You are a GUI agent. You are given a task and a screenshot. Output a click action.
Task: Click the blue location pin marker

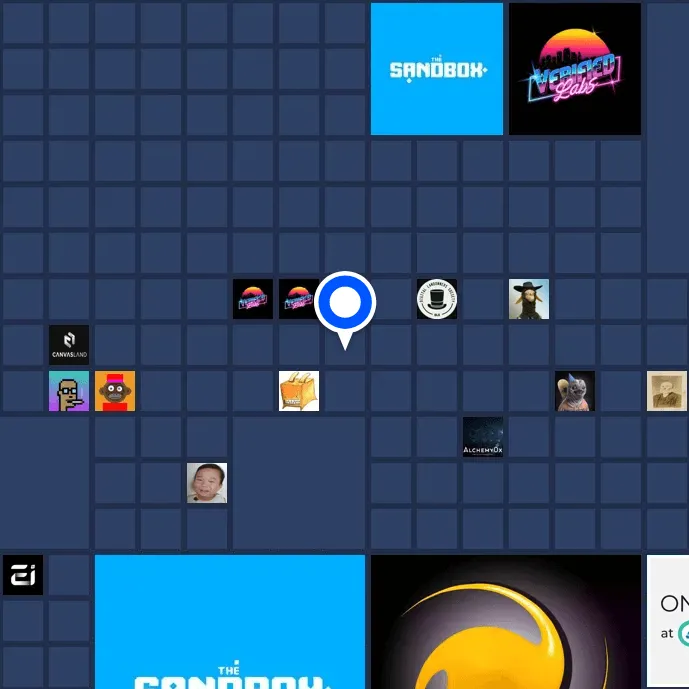[345, 309]
